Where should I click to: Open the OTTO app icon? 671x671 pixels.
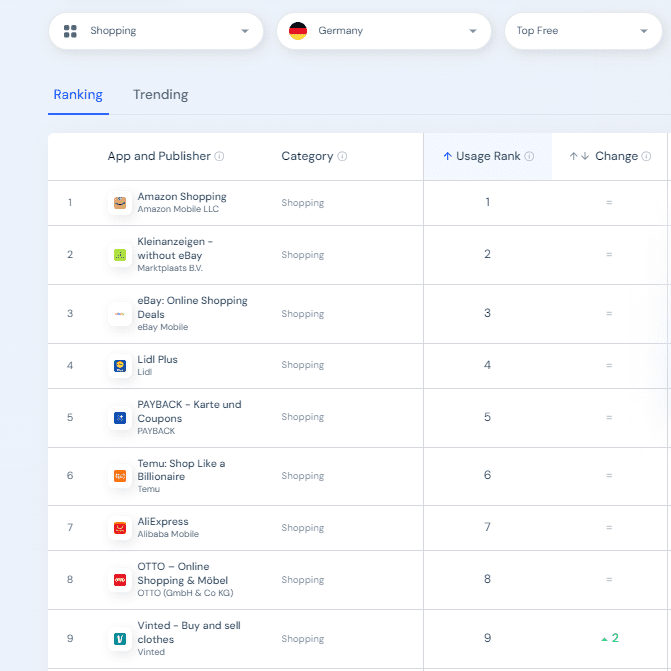click(120, 580)
